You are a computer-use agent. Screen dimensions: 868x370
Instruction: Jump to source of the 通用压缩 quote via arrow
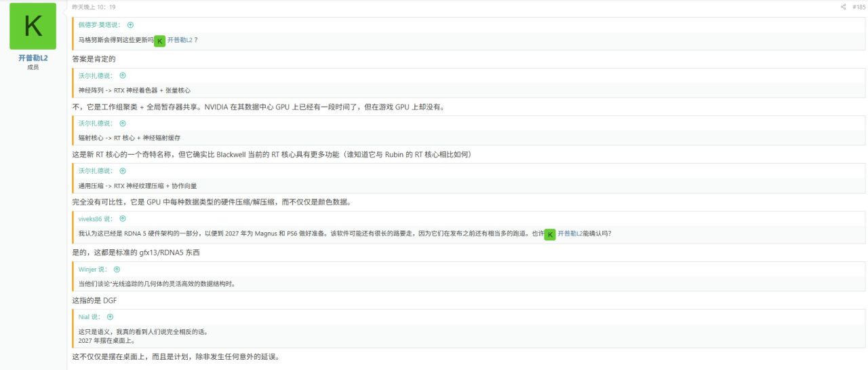pos(123,171)
